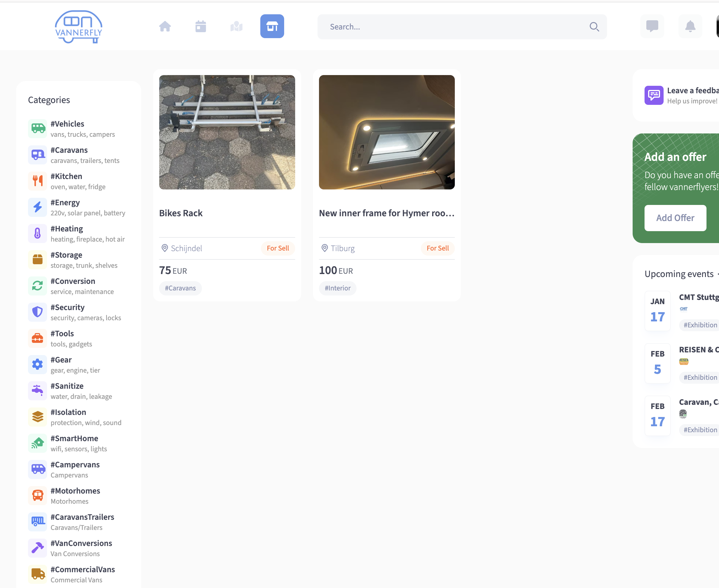This screenshot has height=588, width=719.
Task: Open the Bikes Rack listing thumbnail
Action: point(227,132)
